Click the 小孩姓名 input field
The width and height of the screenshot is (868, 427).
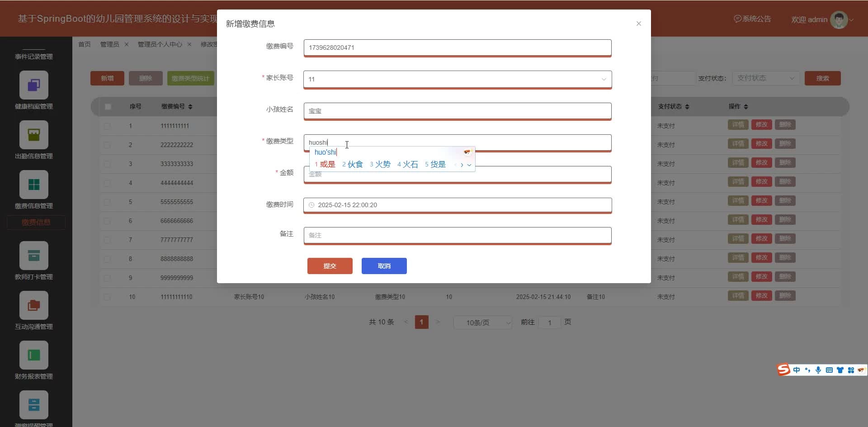tap(458, 111)
